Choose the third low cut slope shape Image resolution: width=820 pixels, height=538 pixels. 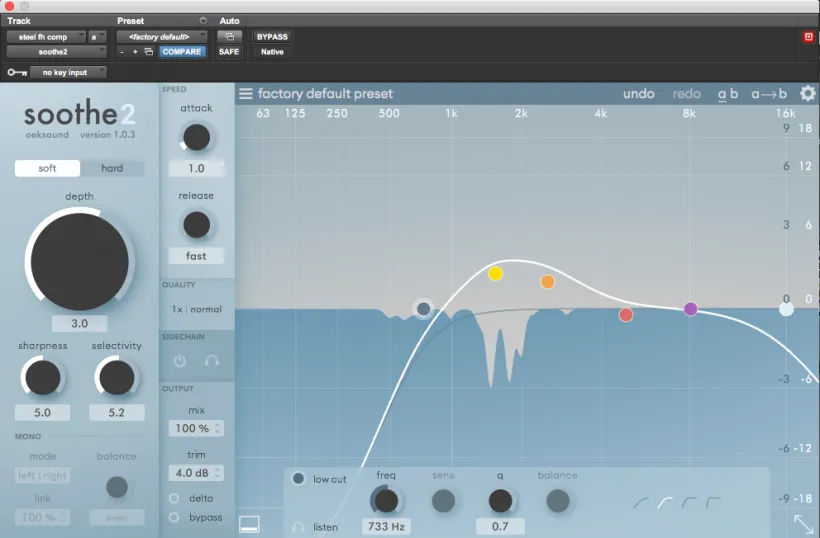click(689, 503)
